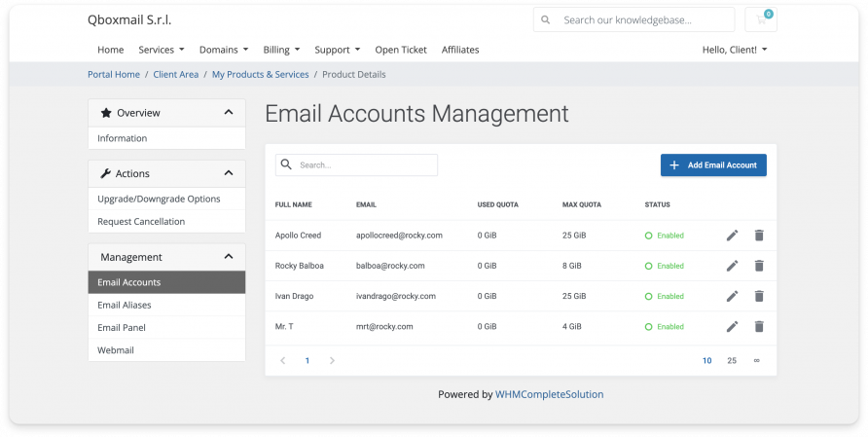This screenshot has width=868, height=437.
Task: Collapse the Actions sidebar panel
Action: (229, 173)
